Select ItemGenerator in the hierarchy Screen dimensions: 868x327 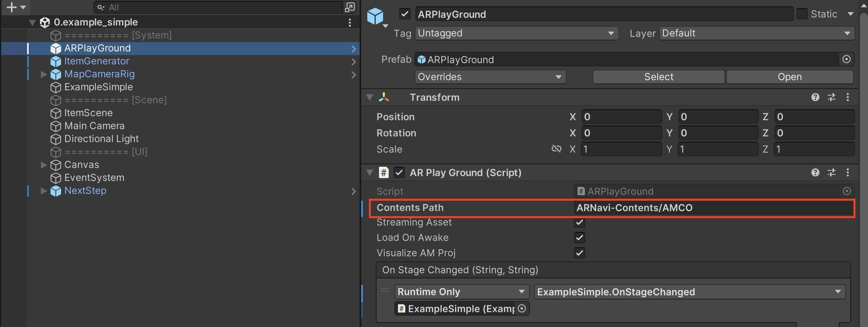(x=97, y=61)
